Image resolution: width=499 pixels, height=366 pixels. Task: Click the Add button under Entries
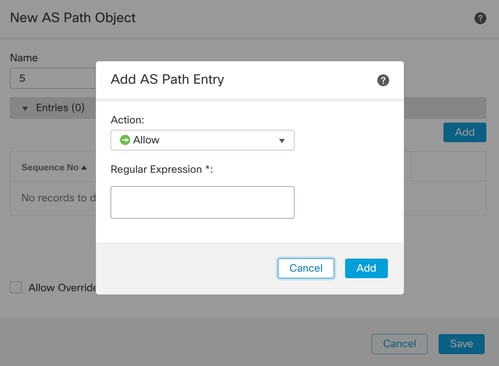(465, 132)
